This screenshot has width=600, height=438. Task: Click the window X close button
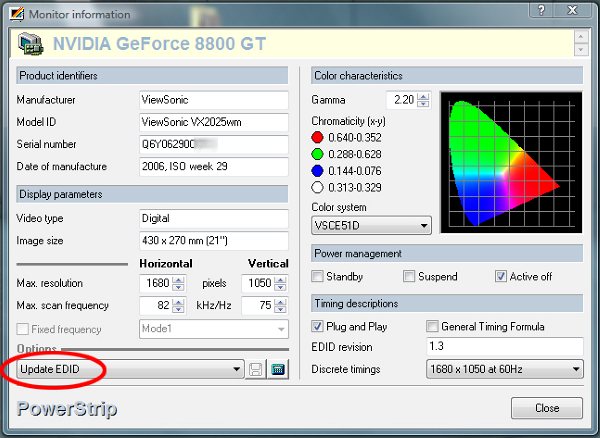(x=572, y=10)
